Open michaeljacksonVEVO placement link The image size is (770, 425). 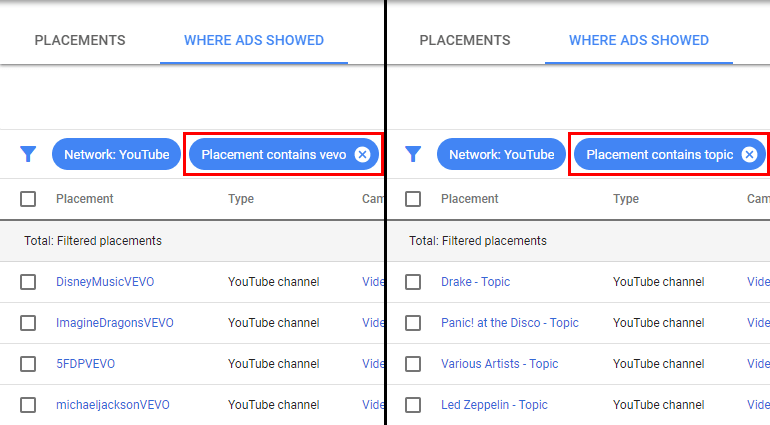112,405
